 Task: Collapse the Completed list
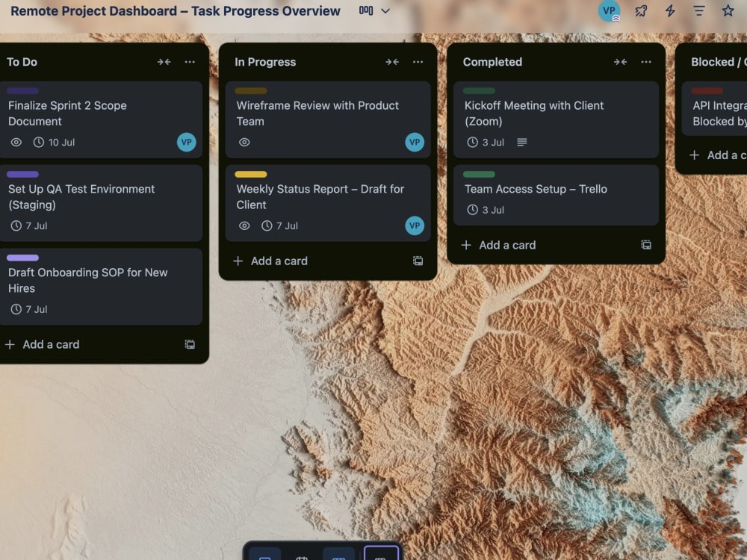(x=620, y=62)
